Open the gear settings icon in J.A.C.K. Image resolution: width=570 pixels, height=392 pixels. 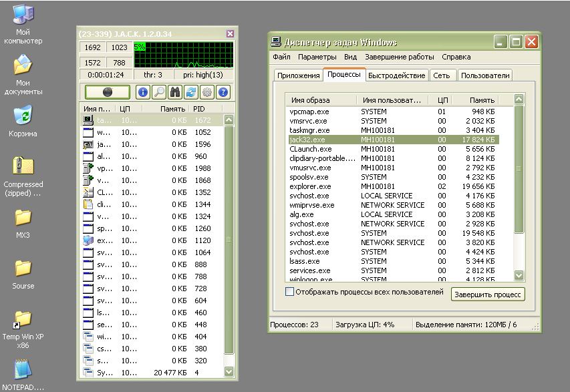pos(207,92)
